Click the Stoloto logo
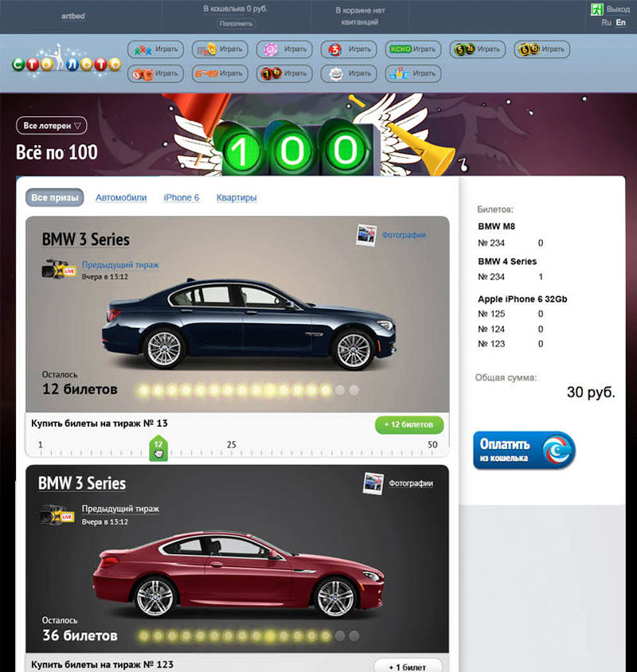The height and width of the screenshot is (672, 637). (66, 61)
